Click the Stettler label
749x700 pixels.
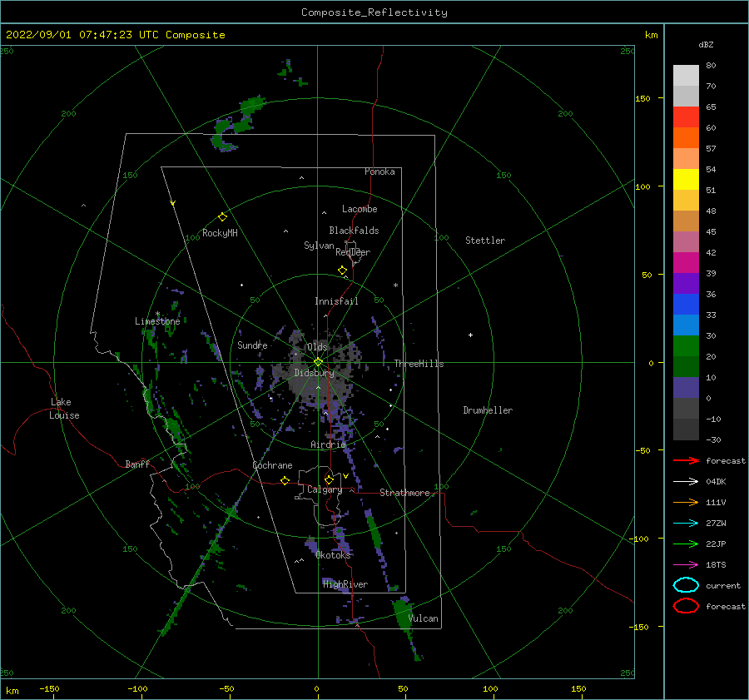pyautogui.click(x=485, y=241)
